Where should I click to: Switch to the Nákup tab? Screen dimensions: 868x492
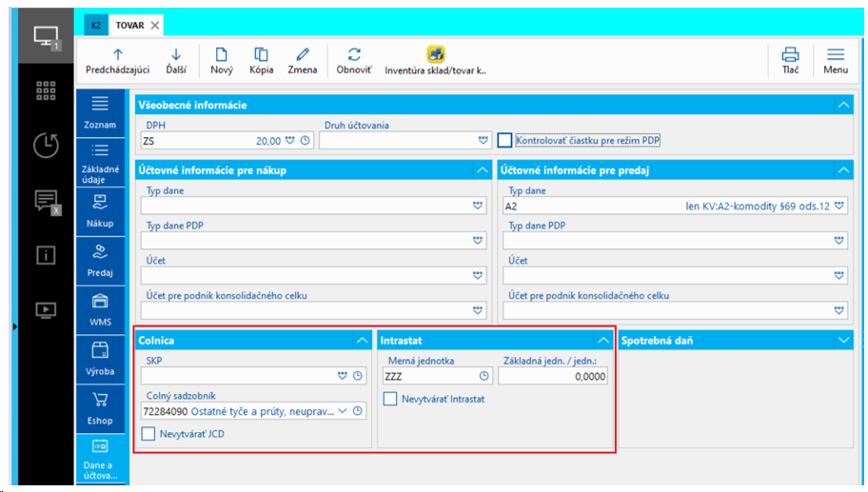(x=100, y=212)
